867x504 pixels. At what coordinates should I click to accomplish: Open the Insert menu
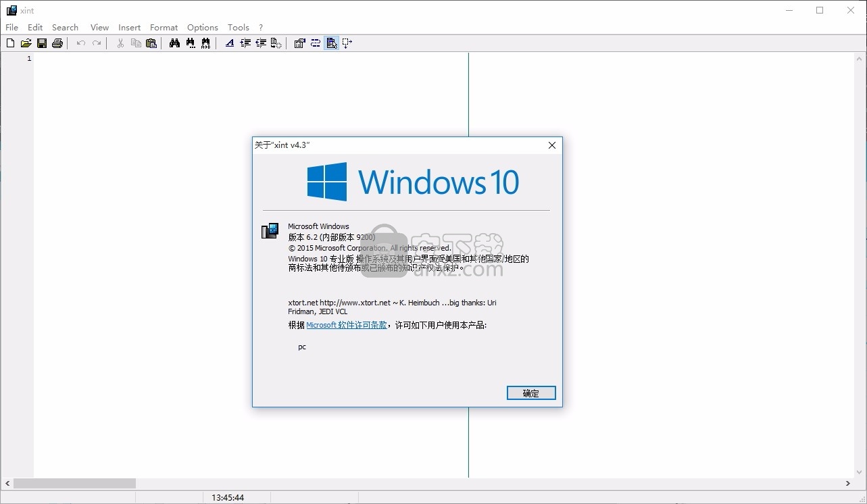129,28
